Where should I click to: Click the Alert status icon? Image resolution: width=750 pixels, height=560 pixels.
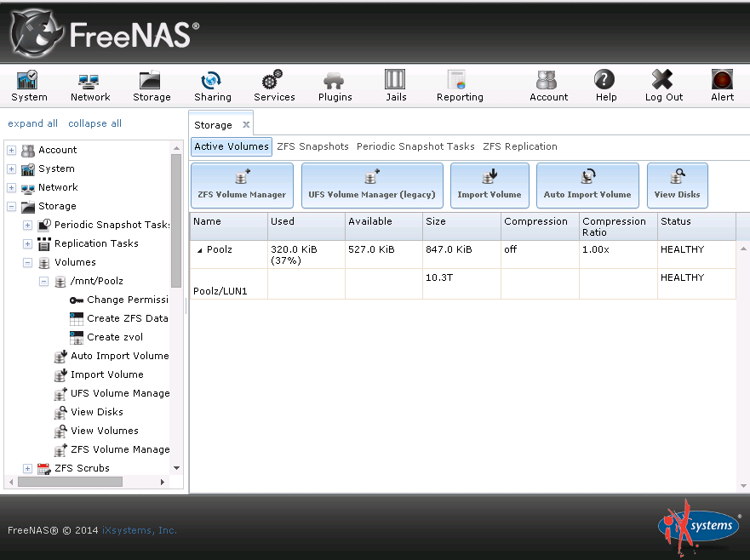pos(722,86)
